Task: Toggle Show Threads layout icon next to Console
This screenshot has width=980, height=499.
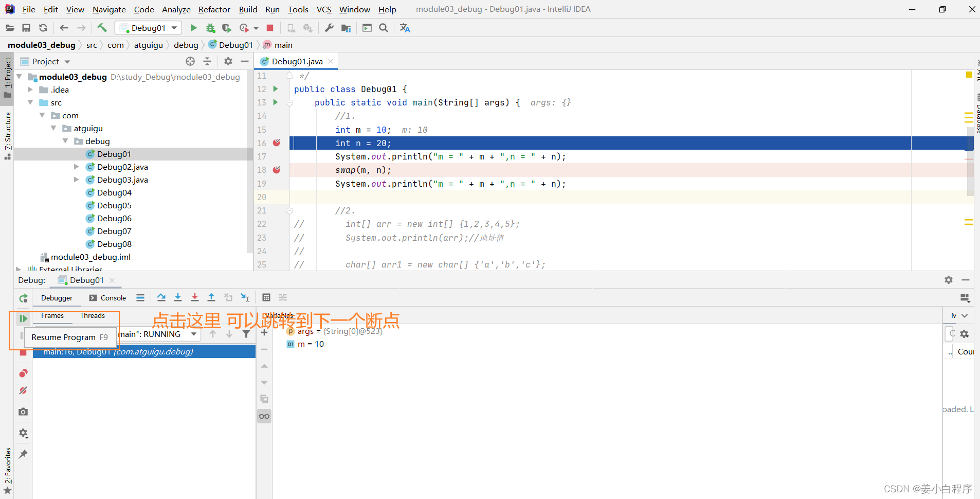Action: click(x=140, y=297)
